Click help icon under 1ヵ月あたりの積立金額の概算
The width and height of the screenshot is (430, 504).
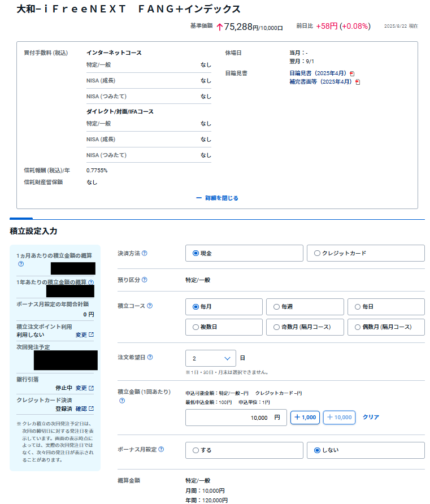pos(21,264)
